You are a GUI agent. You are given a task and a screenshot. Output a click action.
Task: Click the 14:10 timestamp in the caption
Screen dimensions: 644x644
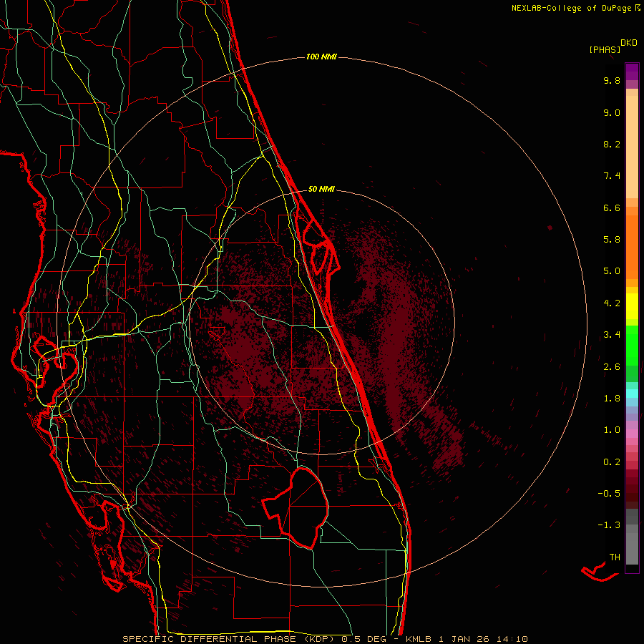coord(512,639)
